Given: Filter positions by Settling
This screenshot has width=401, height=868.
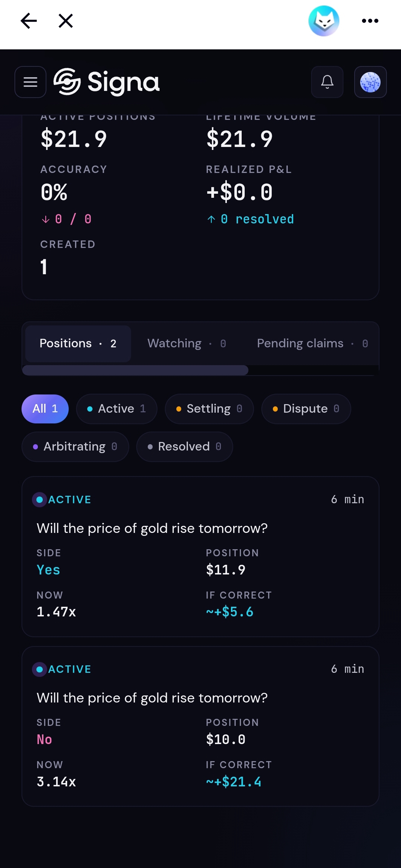Looking at the screenshot, I should pyautogui.click(x=209, y=409).
